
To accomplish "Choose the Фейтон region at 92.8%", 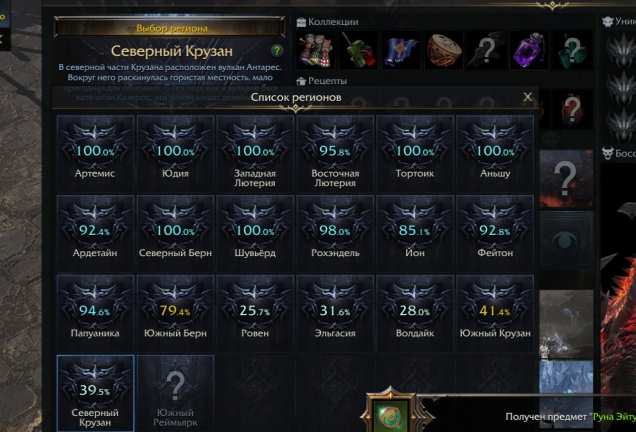I will [495, 233].
